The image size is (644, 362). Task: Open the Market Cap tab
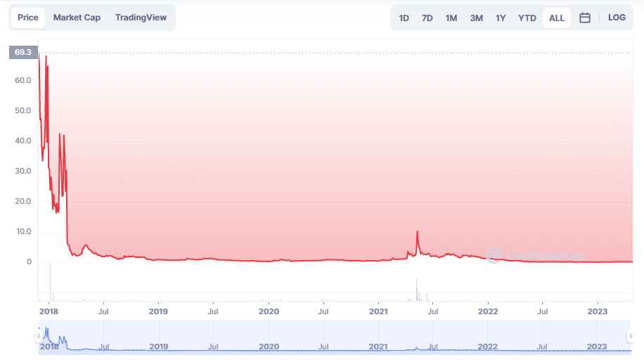(x=77, y=18)
